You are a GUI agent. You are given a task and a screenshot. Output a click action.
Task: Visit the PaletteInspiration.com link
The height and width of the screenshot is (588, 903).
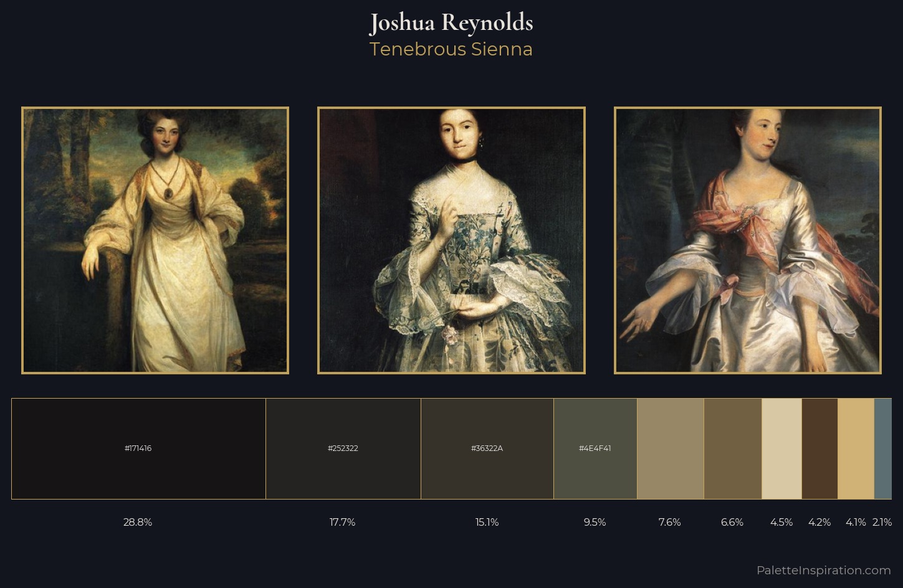[824, 570]
